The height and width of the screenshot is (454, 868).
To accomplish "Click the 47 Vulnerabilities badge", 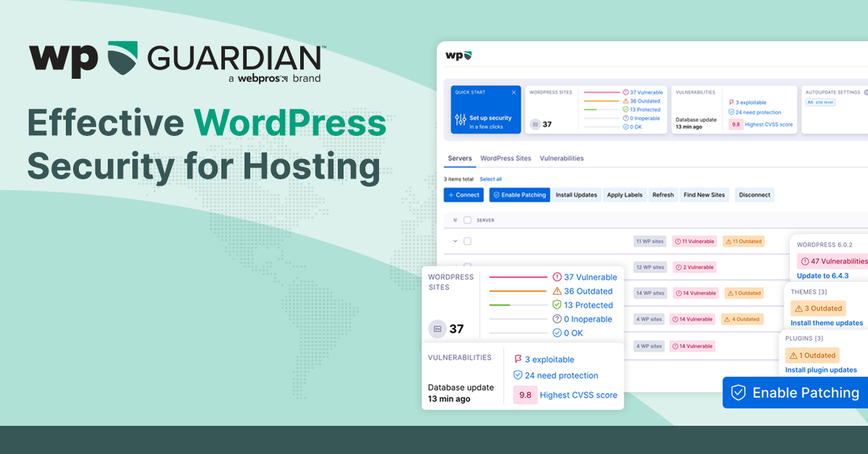I will (x=833, y=261).
